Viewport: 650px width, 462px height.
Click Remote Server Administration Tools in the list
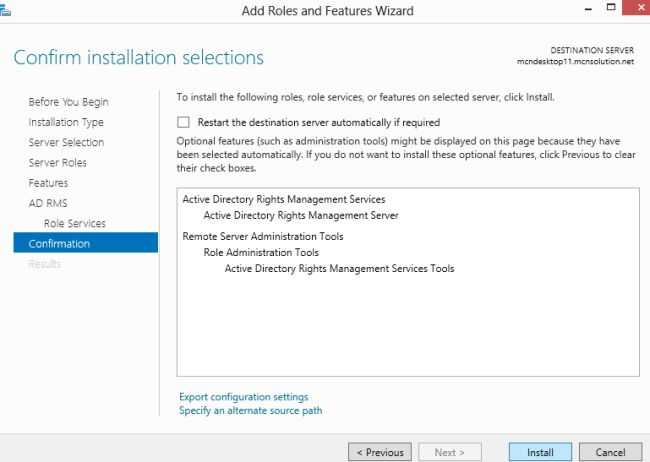[262, 237]
